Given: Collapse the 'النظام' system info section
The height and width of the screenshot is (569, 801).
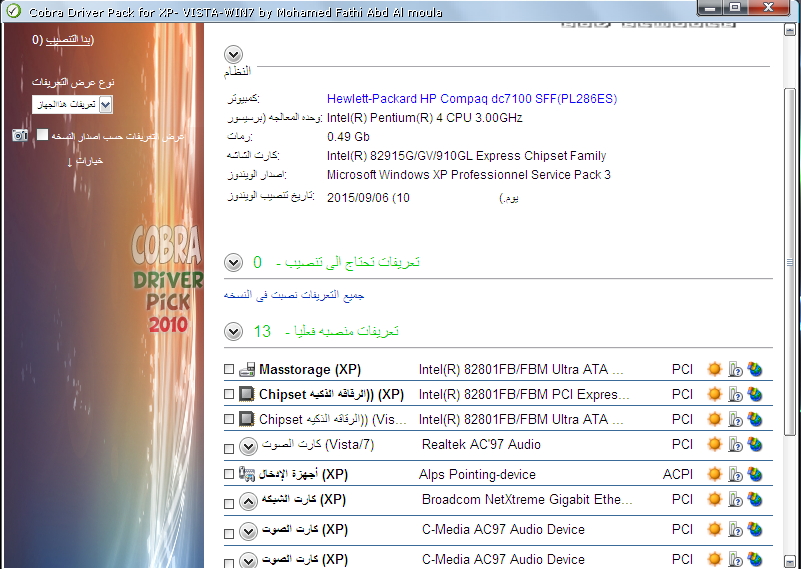Looking at the screenshot, I should coord(233,54).
